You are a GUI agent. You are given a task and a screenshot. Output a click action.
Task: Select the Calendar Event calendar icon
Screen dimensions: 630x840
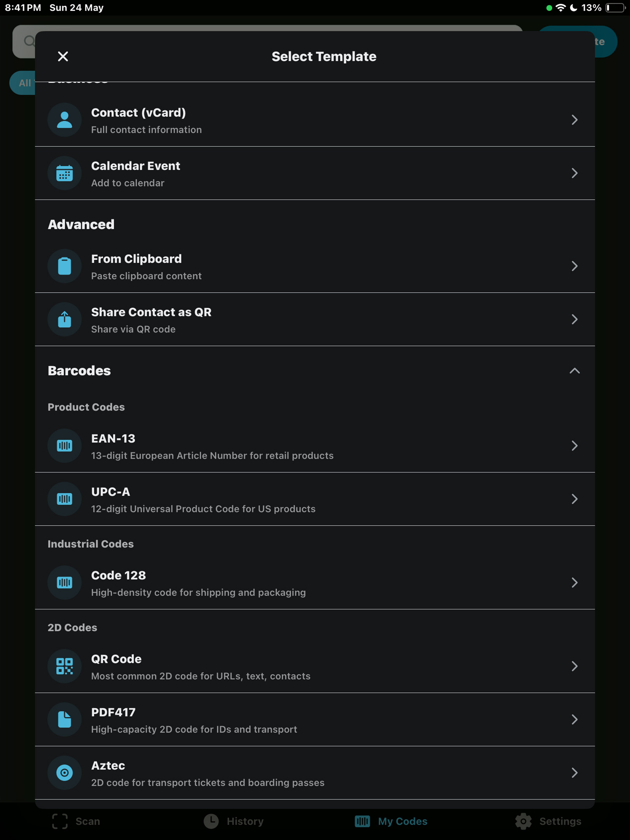pos(65,173)
